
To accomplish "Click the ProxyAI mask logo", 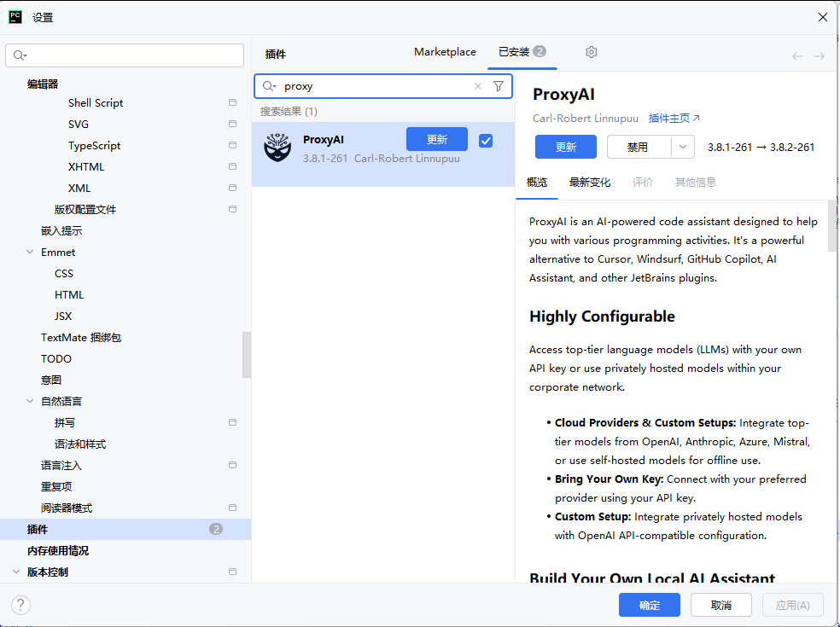I will tap(277, 148).
